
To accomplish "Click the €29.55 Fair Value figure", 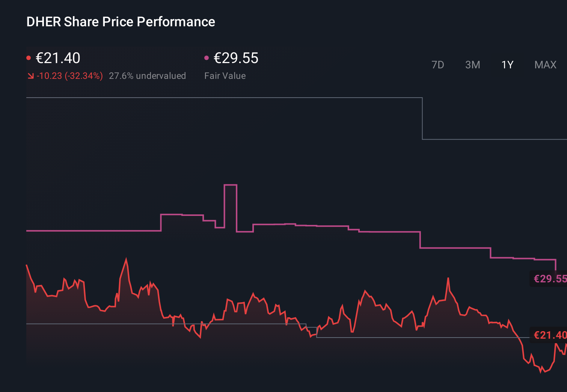I will coord(235,58).
